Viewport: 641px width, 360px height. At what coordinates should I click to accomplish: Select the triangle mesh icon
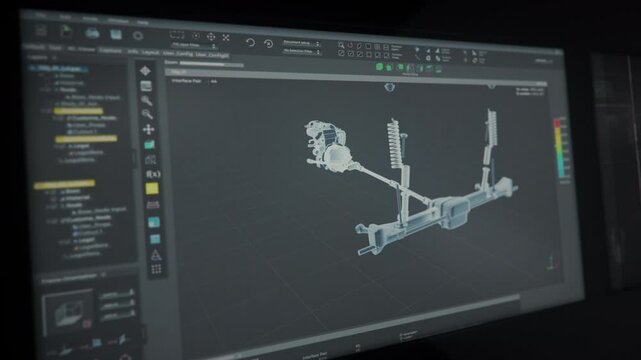pyautogui.click(x=156, y=255)
